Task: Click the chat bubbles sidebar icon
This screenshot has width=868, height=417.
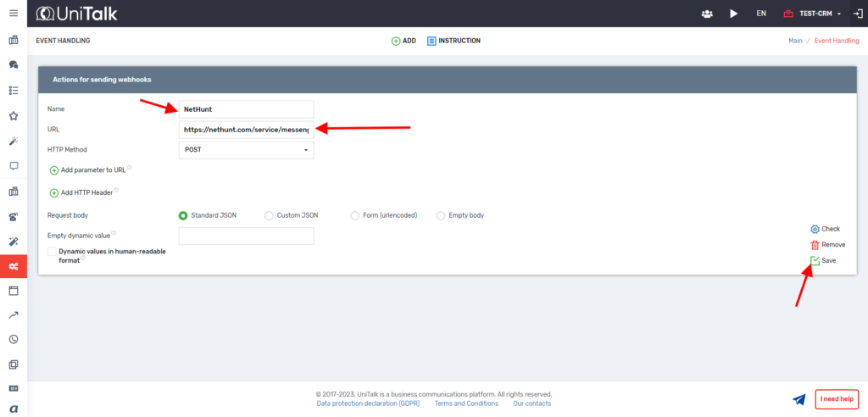Action: 14,64
